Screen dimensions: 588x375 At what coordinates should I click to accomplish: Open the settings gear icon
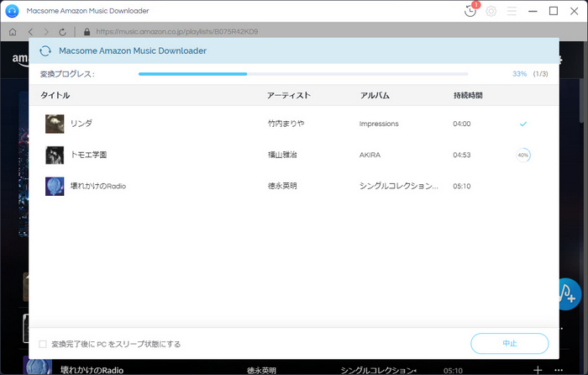(491, 11)
